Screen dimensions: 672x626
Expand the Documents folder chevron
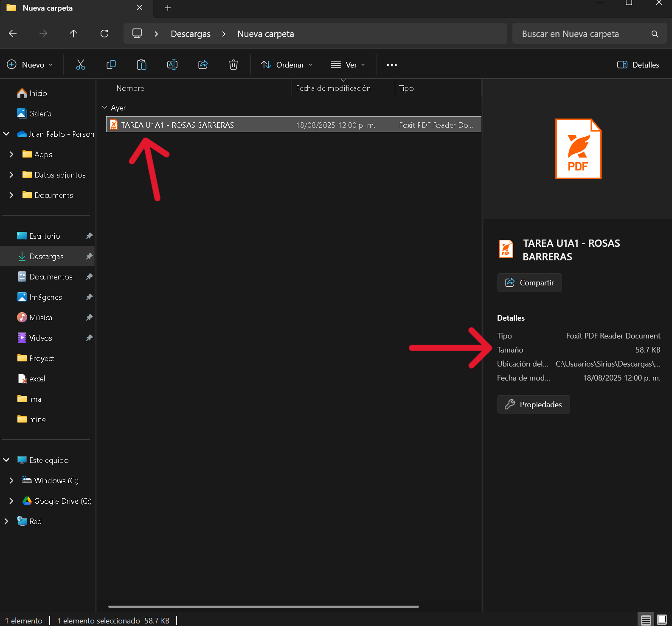[x=11, y=195]
